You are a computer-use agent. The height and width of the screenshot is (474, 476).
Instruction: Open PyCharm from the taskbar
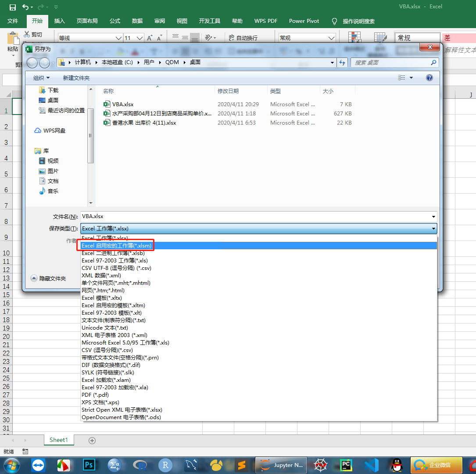[x=346, y=465]
